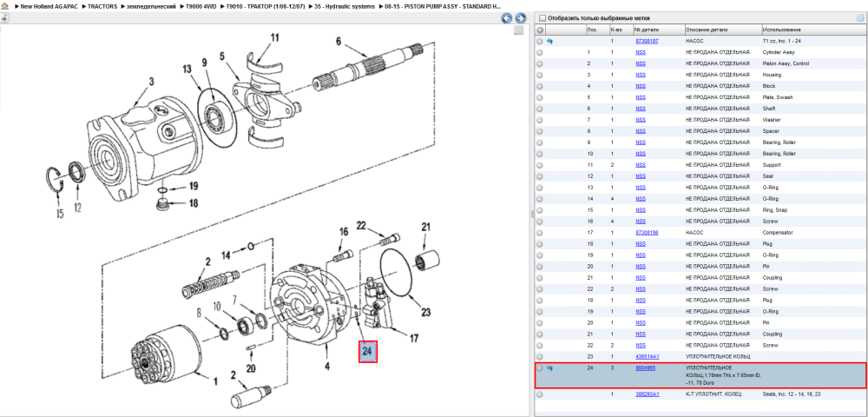Open NSS link in Ring, Snap row
868x417 pixels.
[x=640, y=210]
